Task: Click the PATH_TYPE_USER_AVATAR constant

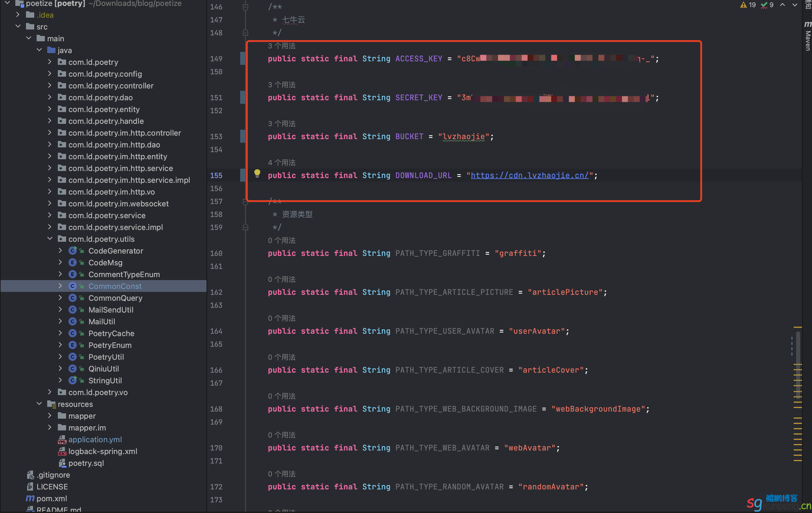Action: pos(445,331)
